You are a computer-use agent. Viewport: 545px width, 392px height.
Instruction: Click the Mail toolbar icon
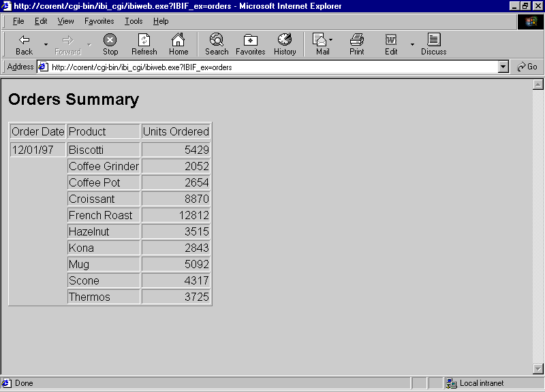pos(320,39)
